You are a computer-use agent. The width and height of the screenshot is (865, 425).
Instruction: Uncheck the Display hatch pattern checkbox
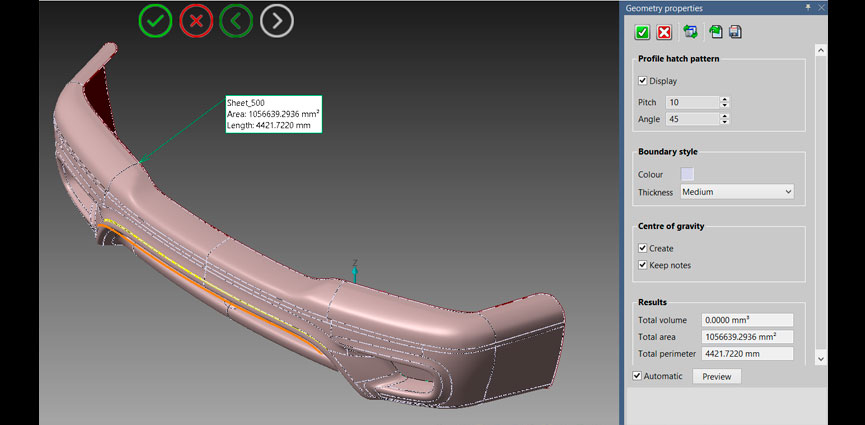643,81
